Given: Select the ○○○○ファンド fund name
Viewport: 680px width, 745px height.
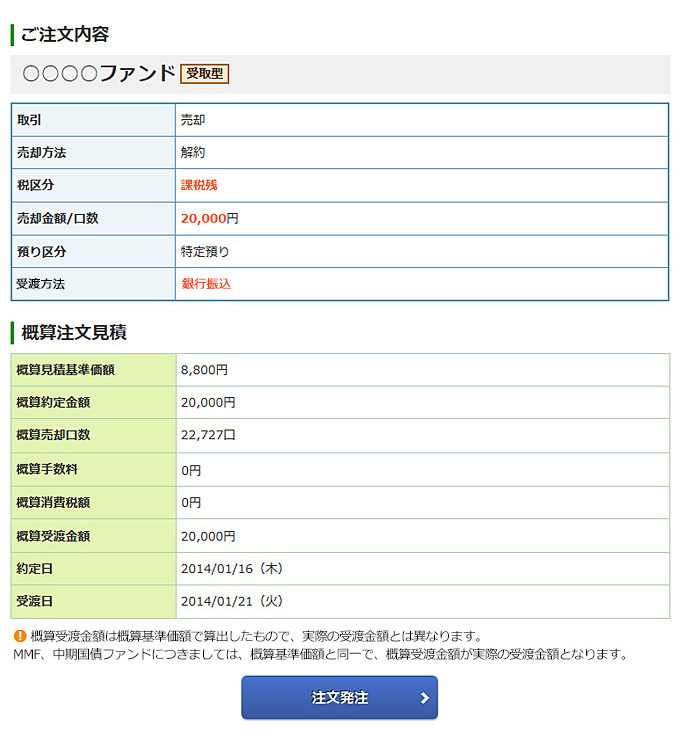Looking at the screenshot, I should 99,73.
